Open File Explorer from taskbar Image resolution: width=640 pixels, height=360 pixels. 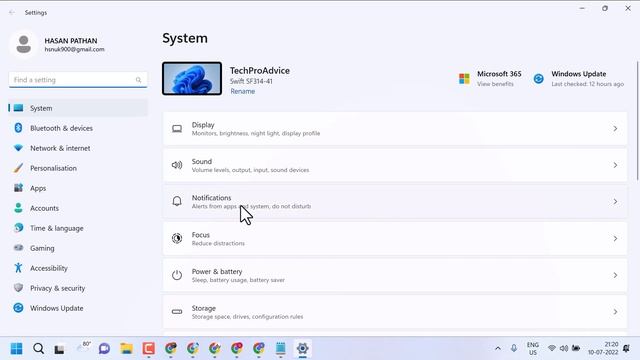click(127, 349)
